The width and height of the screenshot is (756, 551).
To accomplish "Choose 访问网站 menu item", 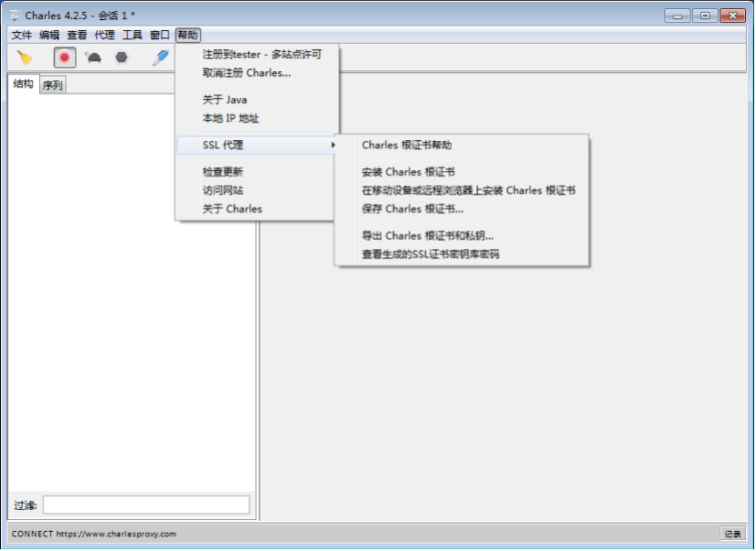I will (x=255, y=191).
